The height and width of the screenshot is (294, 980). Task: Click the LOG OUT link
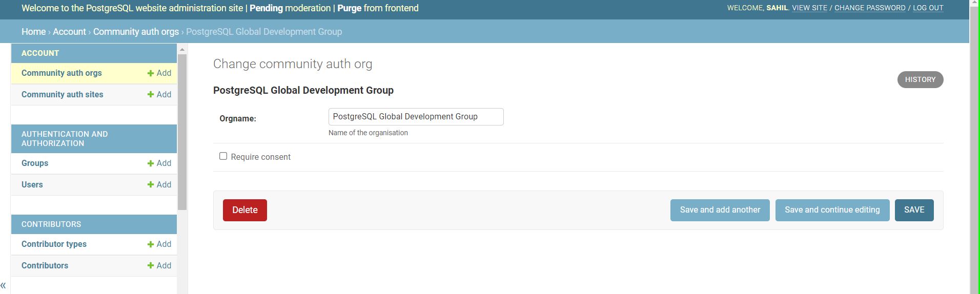coord(928,8)
